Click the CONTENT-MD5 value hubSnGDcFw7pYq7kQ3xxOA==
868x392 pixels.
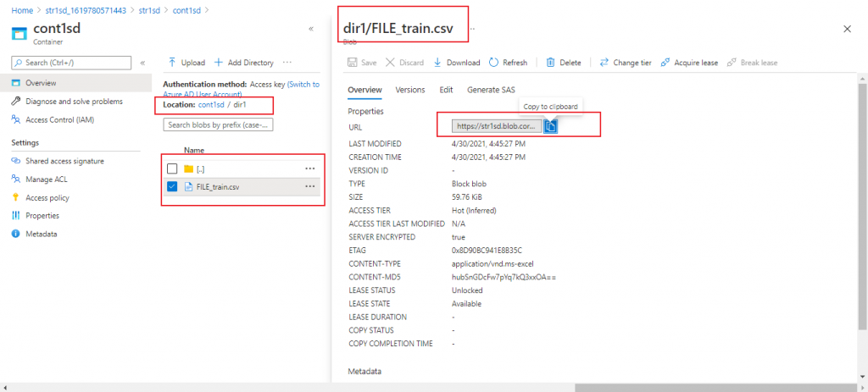504,277
